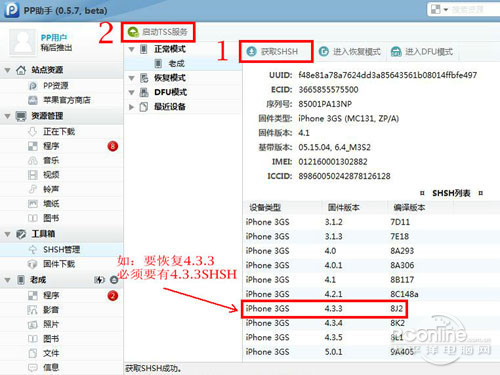The image size is (500, 375).
Task: Click the view layout icon beside search
Action: 436,9
